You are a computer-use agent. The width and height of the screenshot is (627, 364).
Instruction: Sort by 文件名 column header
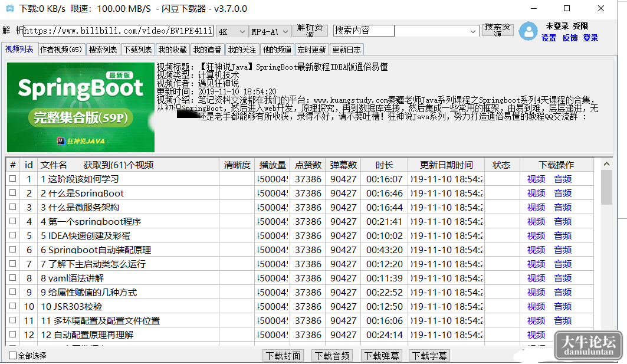(x=128, y=165)
